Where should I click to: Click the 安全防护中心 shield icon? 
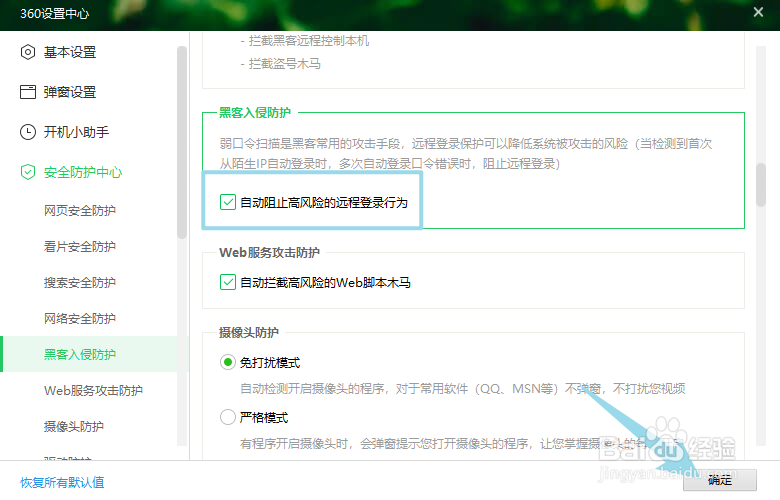[28, 172]
